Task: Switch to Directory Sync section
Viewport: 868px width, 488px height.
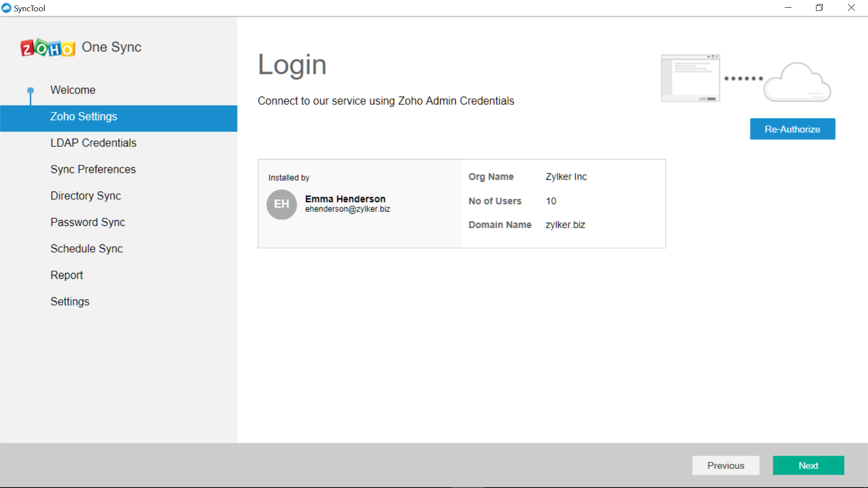Action: tap(85, 196)
